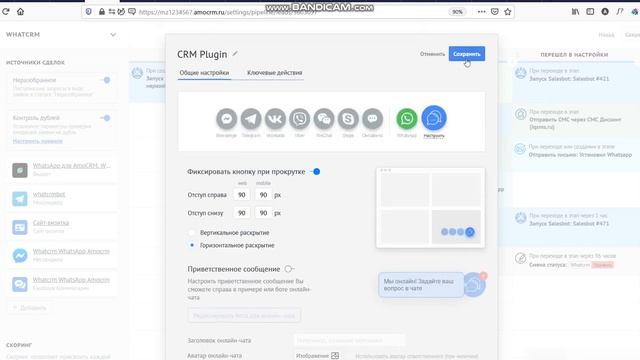Open the Firefox library icon
This screenshot has width=640, height=360.
point(575,12)
